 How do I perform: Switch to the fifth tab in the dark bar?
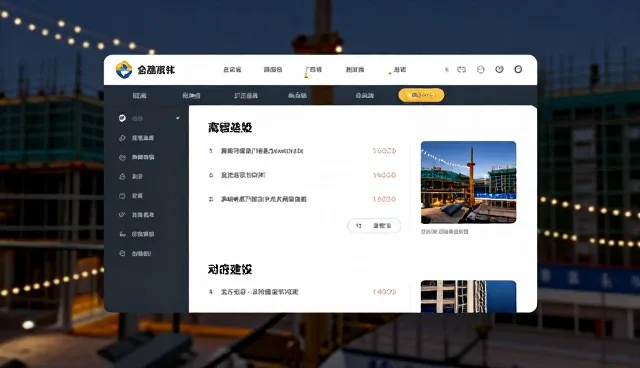click(365, 95)
